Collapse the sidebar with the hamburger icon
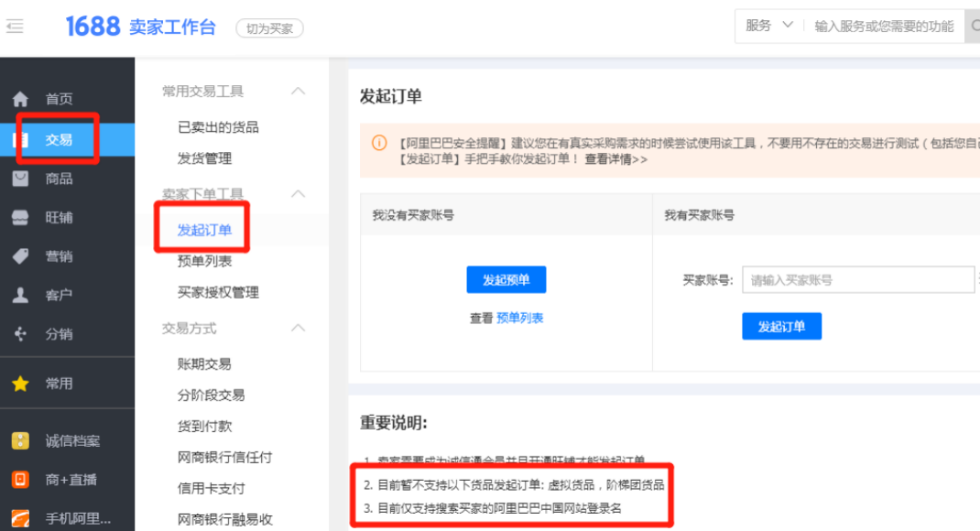The width and height of the screenshot is (980, 531). (x=15, y=27)
